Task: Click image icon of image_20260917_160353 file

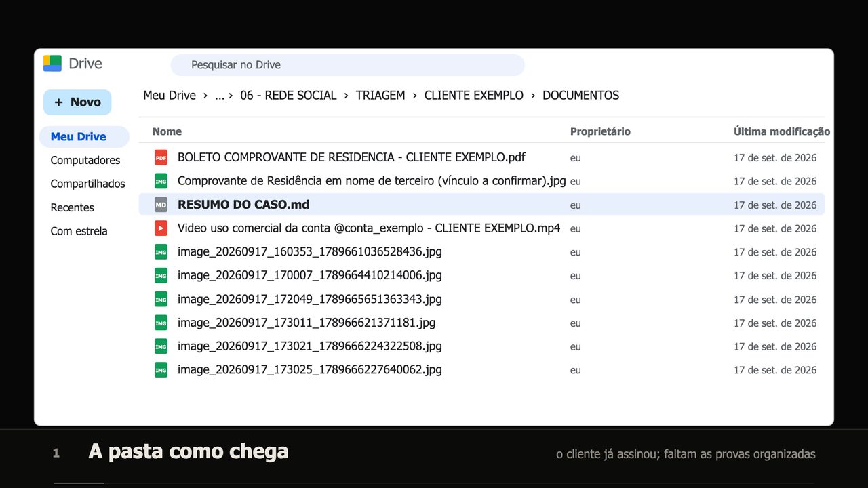Action: pyautogui.click(x=161, y=252)
